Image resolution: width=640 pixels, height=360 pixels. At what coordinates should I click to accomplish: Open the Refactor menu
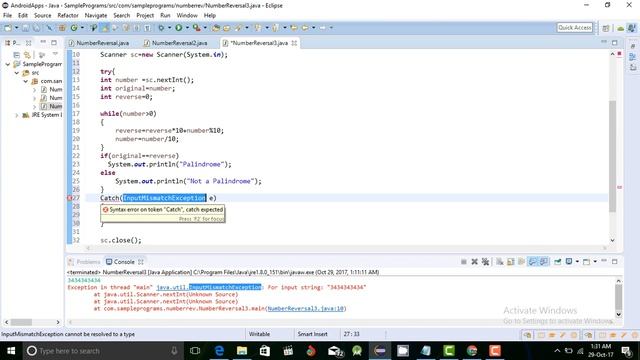click(68, 16)
